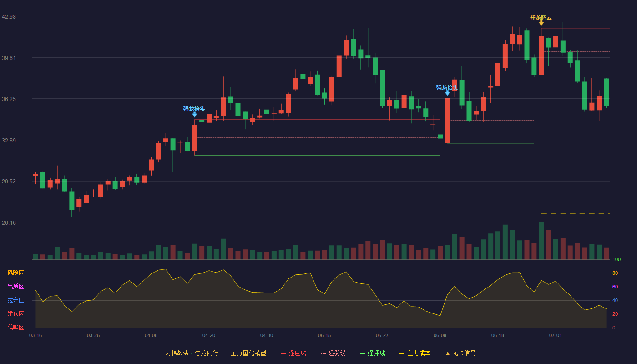This screenshot has height=364, width=637.
Task: Click the 07-01 date label
Action: (x=556, y=335)
